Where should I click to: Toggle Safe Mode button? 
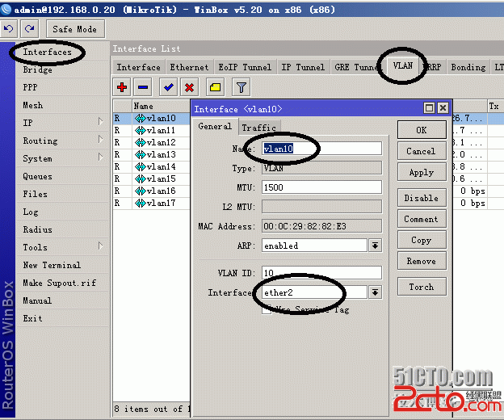point(75,29)
